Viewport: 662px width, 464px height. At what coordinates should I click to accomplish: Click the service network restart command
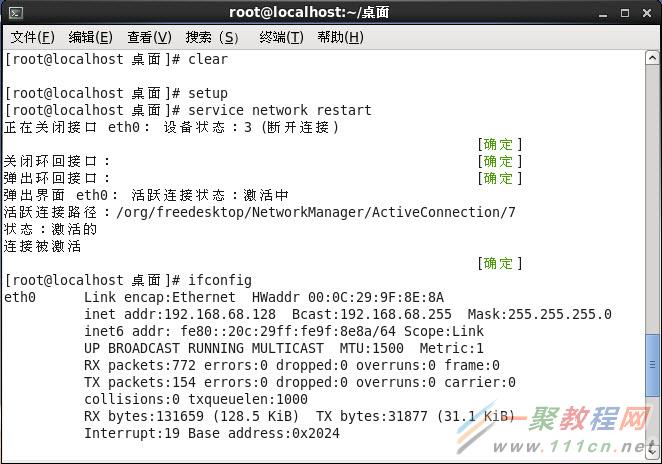pyautogui.click(x=279, y=110)
